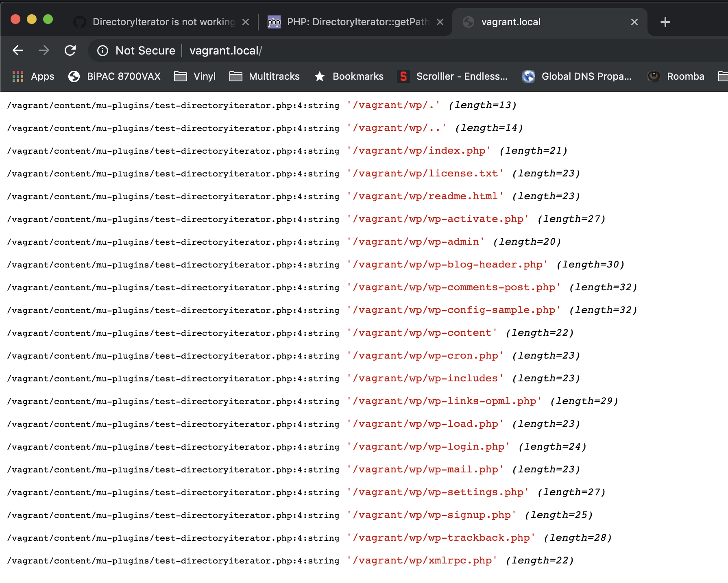Screen dimensions: 728x583
Task: Open a new browser tab
Action: (x=665, y=22)
